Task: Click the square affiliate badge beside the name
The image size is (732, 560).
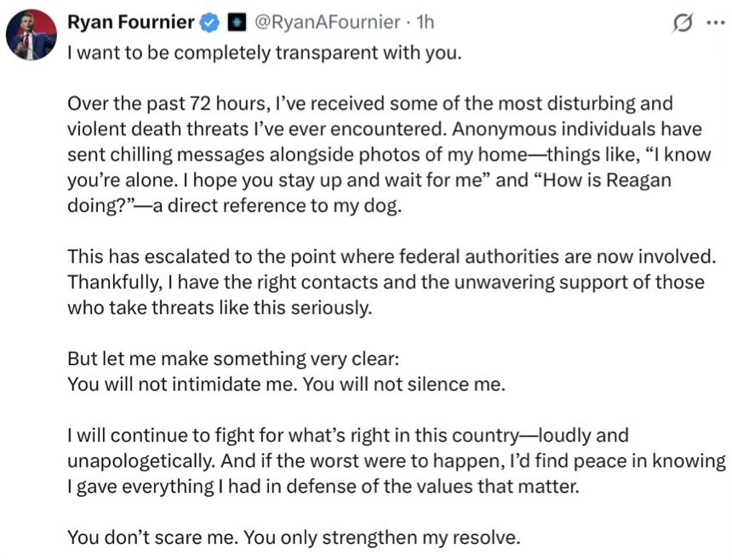Action: pos(237,22)
